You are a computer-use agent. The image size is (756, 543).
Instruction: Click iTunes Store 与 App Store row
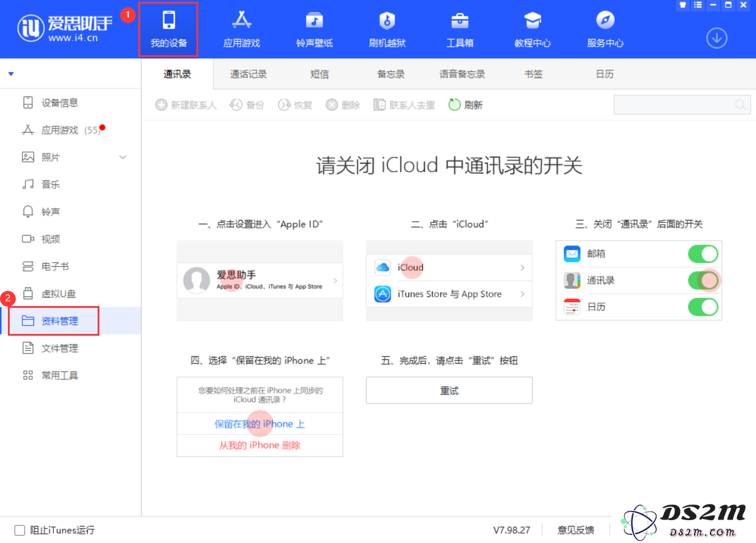(x=449, y=294)
